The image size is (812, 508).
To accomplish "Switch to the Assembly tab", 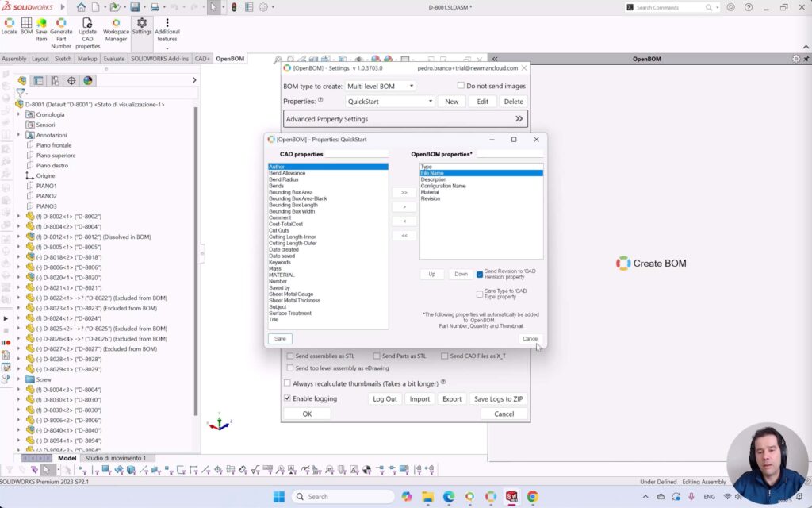I will (14, 59).
